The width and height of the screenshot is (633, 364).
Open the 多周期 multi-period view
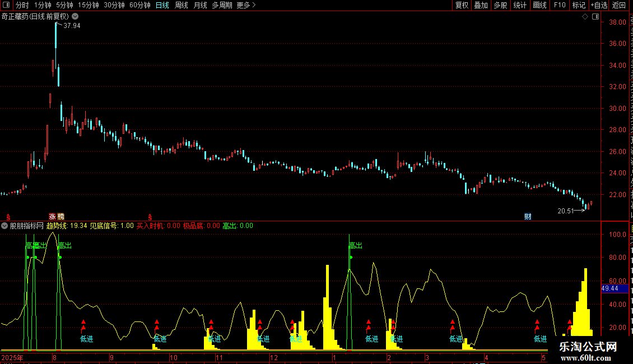(x=222, y=5)
